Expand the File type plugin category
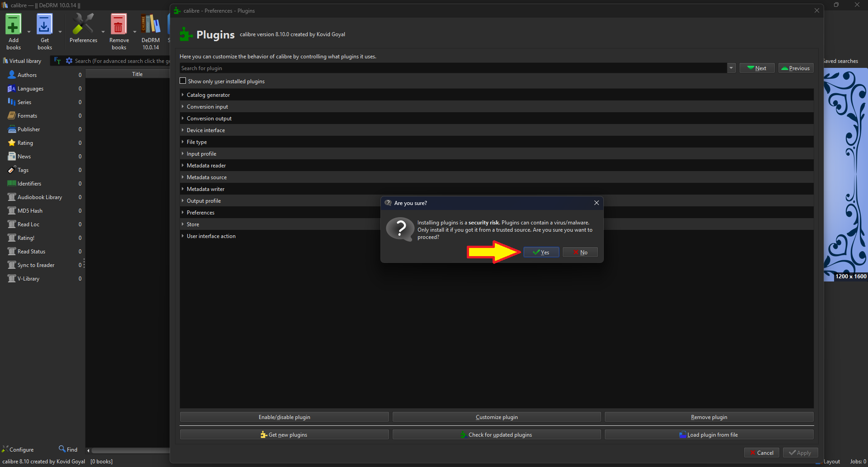868x467 pixels. coord(183,142)
